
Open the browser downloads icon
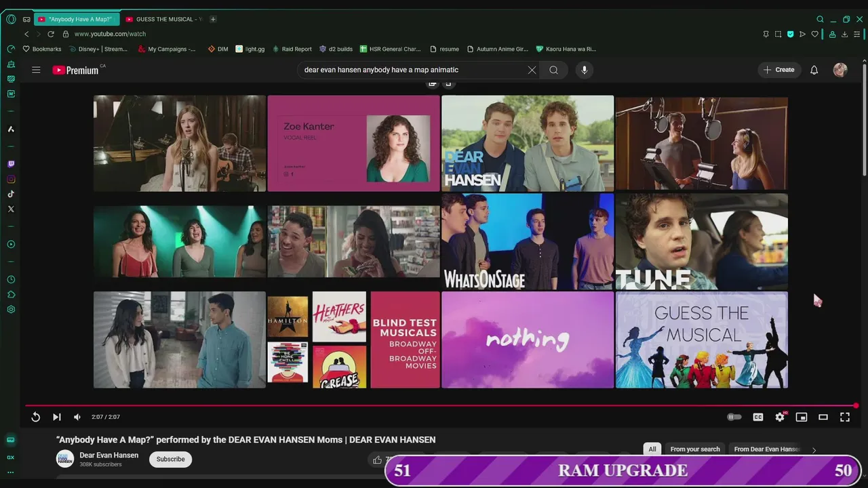844,34
